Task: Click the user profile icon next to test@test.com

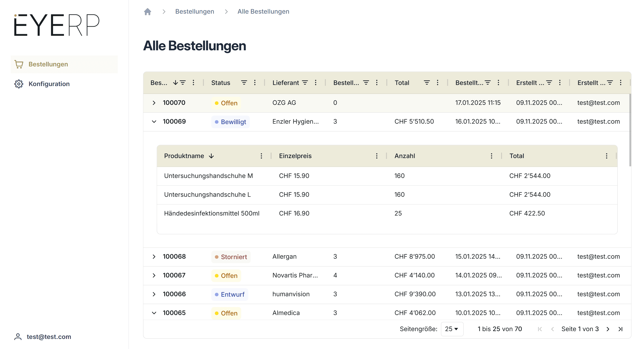Action: (17, 337)
